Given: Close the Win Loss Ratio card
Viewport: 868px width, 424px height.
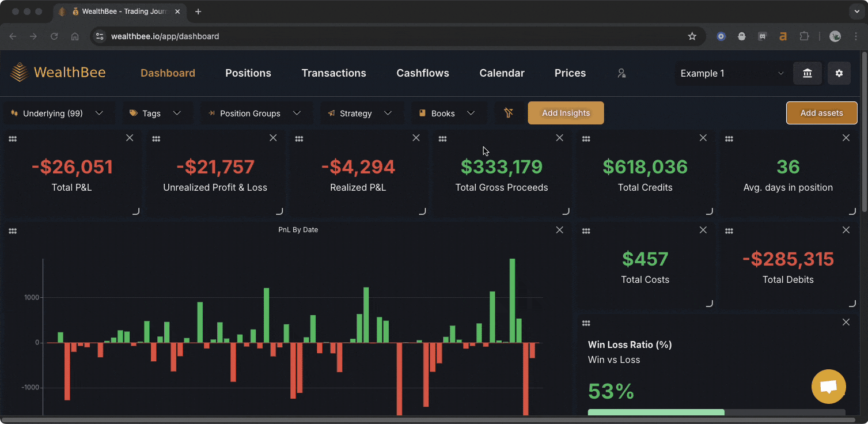Looking at the screenshot, I should point(846,322).
